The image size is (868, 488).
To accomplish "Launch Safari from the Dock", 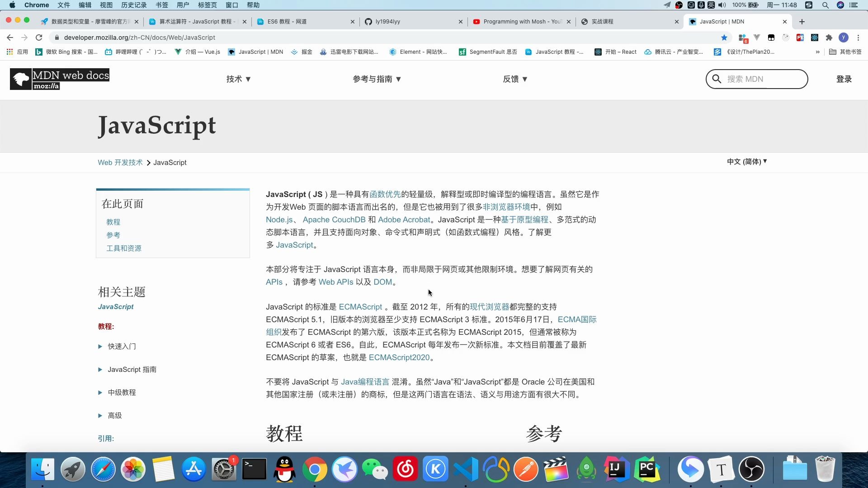I will coord(103,469).
